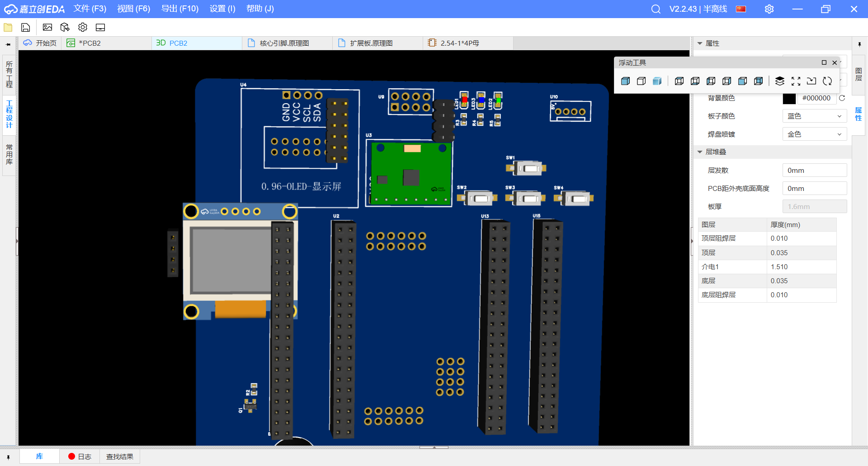Click the export image icon in toolbar

pos(47,28)
